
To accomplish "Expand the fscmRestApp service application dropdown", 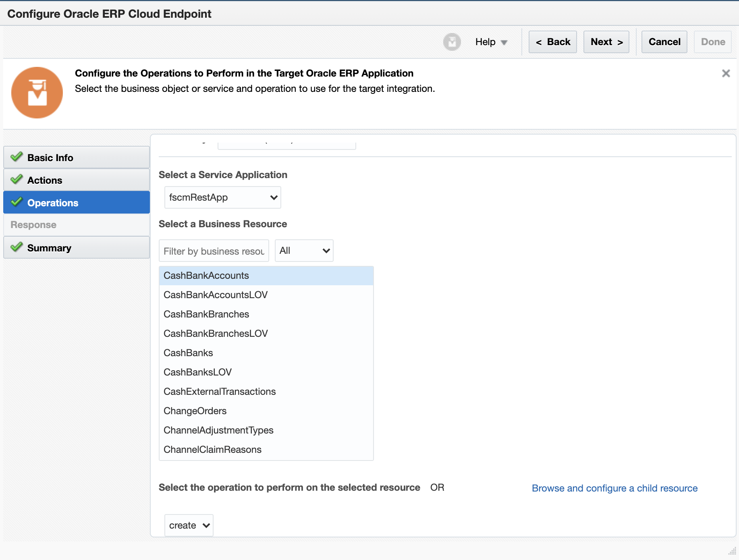I will [222, 197].
